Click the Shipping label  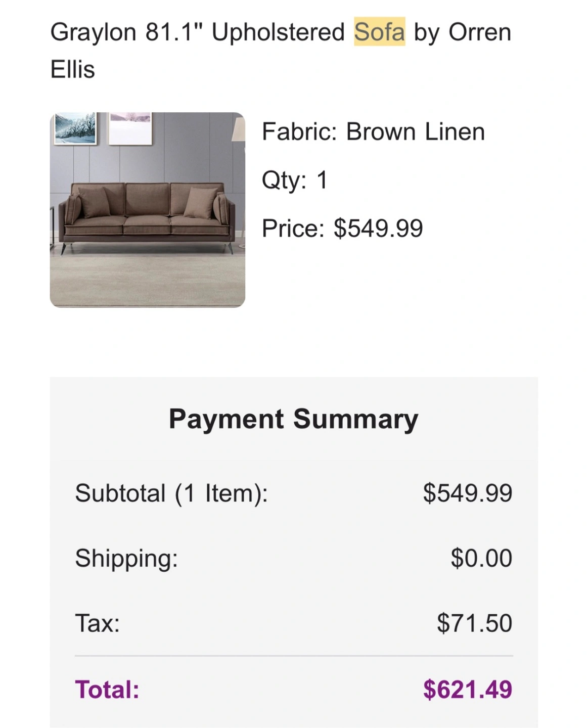pos(126,558)
